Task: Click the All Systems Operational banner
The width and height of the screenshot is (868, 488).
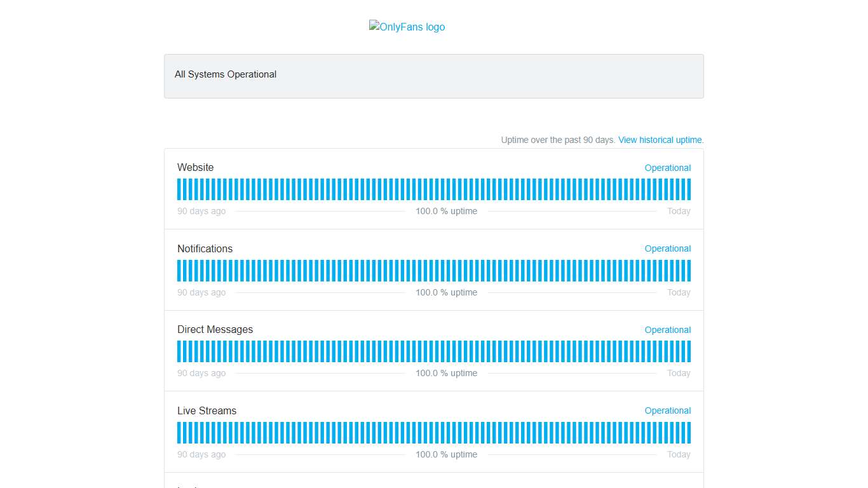Action: point(433,76)
